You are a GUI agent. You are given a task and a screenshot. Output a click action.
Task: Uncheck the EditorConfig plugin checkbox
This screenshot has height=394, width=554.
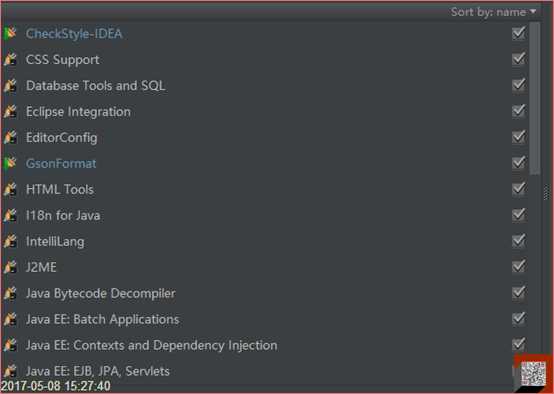(x=519, y=137)
